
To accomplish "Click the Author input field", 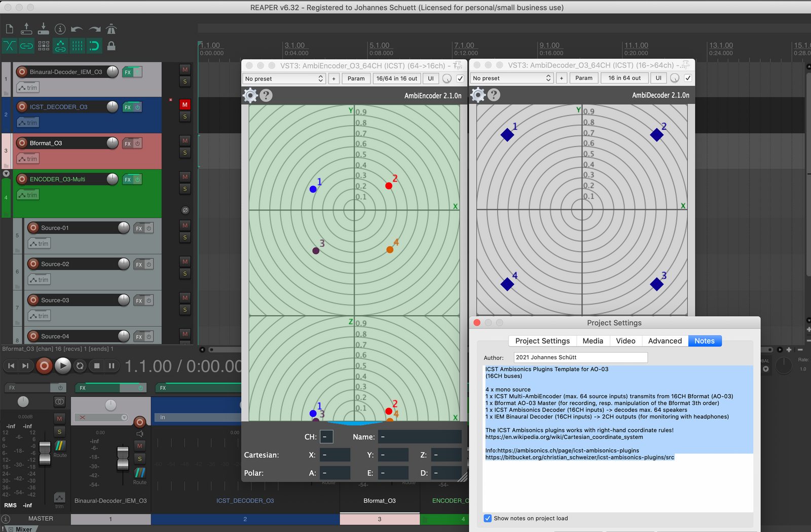I will coord(580,358).
